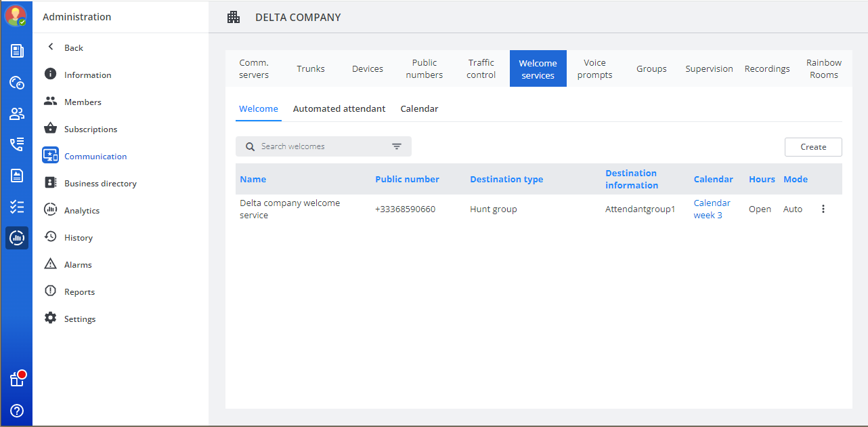Click in the Search welcomes field

coord(318,146)
